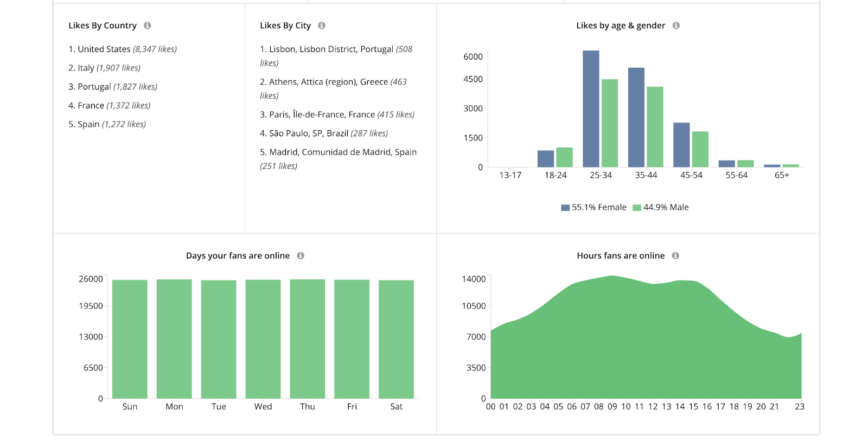Select the Lisbon, Portugal city entry
Screen dimensions: 868x447
336,56
